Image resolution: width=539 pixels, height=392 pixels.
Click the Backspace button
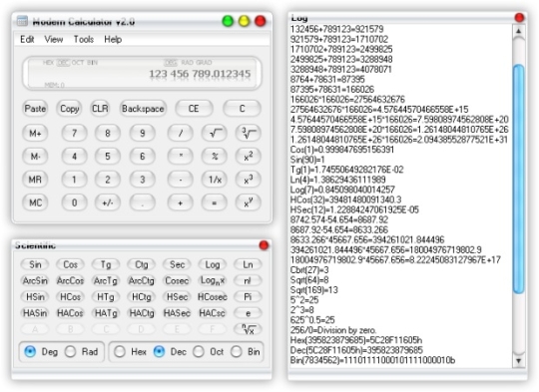[x=143, y=109]
